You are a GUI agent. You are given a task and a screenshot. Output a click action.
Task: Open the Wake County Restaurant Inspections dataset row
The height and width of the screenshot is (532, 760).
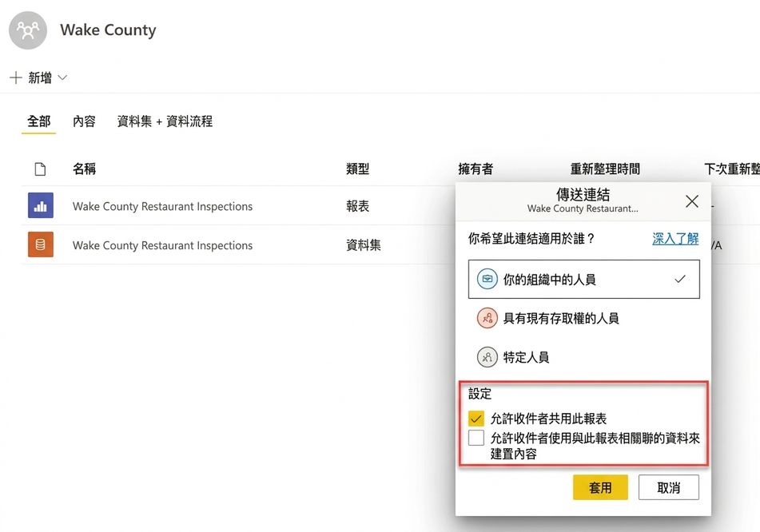tap(162, 245)
